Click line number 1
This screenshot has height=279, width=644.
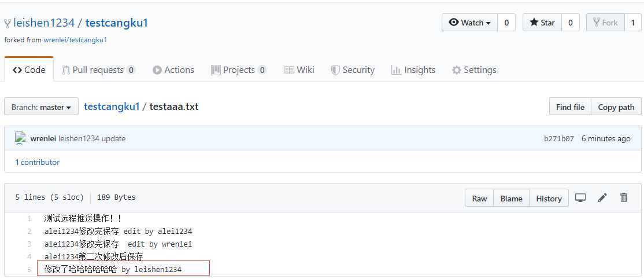[29, 219]
